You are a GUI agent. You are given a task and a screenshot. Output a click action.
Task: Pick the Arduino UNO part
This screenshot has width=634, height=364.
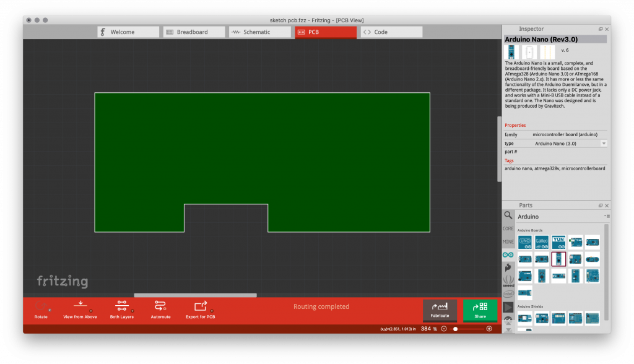pyautogui.click(x=525, y=242)
